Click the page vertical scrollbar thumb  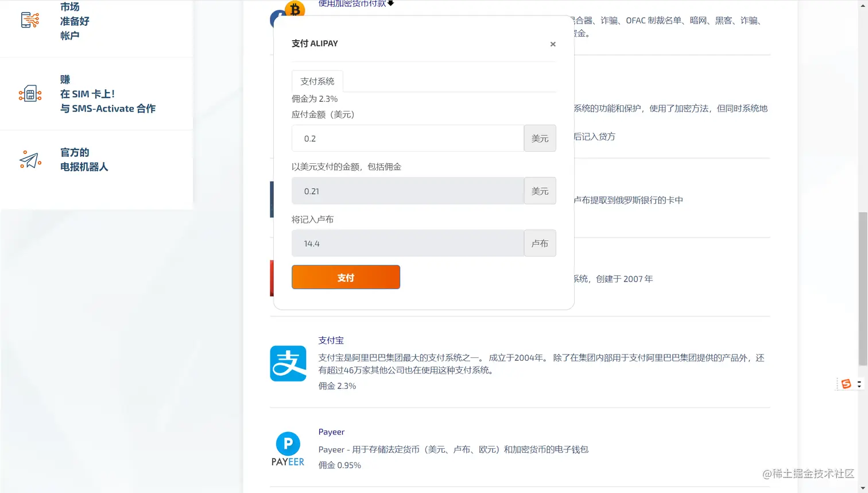click(863, 288)
